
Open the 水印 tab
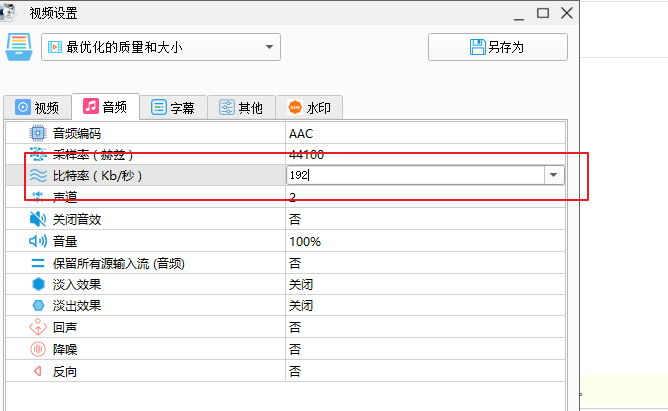coord(309,107)
